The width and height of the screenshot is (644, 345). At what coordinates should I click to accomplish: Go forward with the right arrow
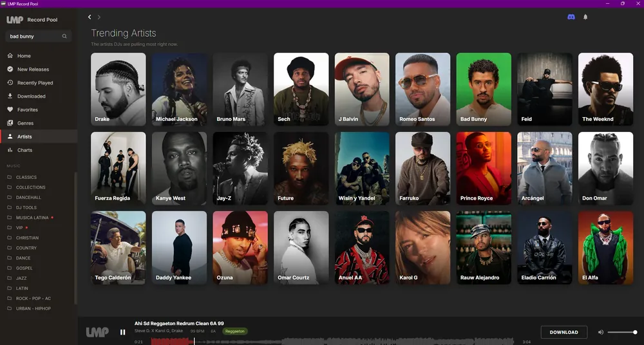click(99, 17)
